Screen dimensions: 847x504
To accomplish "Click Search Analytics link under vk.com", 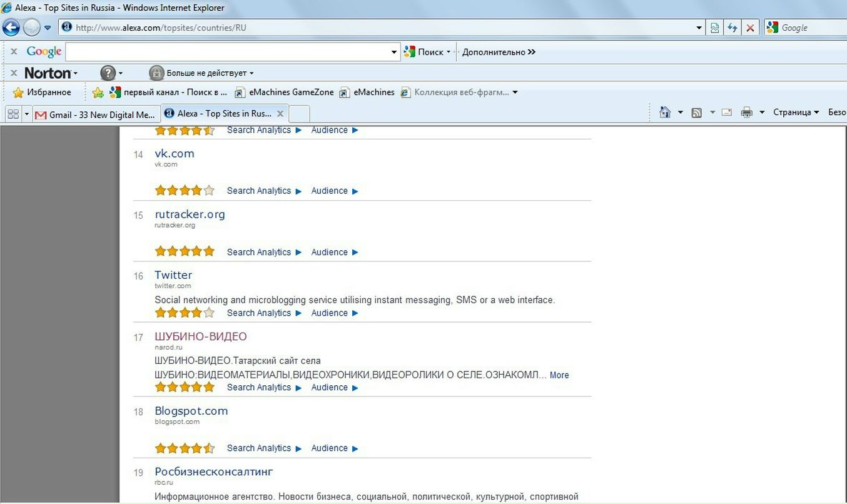I will click(x=259, y=191).
